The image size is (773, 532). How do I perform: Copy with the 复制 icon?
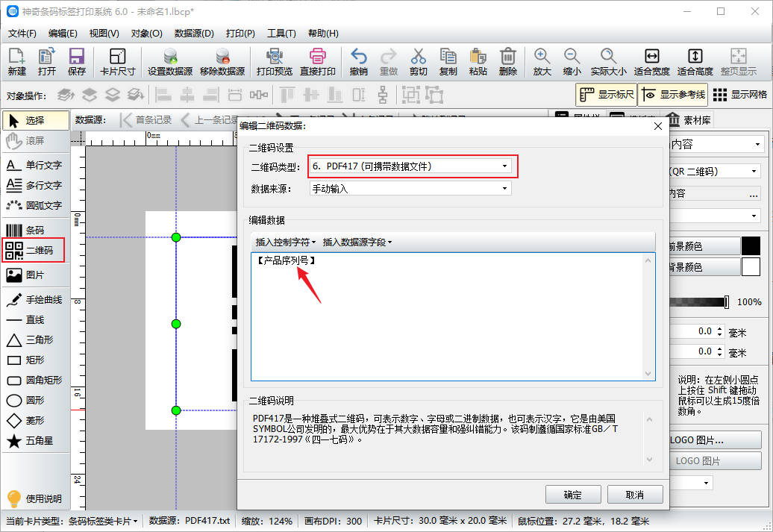pos(448,62)
